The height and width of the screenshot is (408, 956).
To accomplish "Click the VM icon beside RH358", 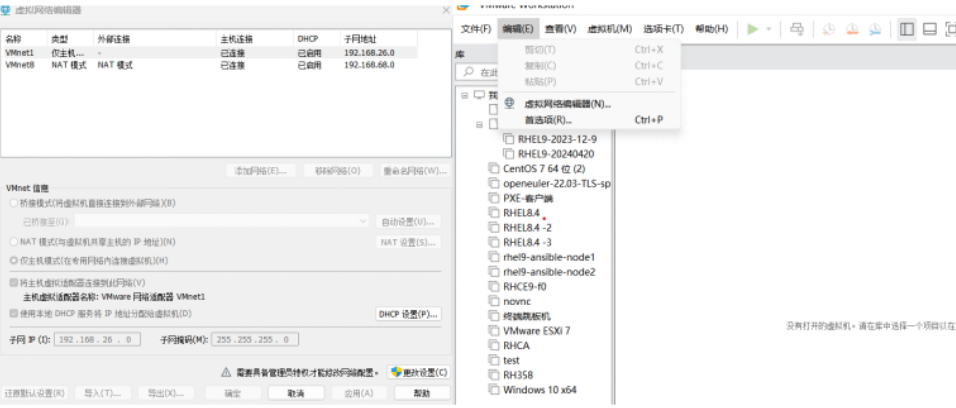I will [x=494, y=375].
